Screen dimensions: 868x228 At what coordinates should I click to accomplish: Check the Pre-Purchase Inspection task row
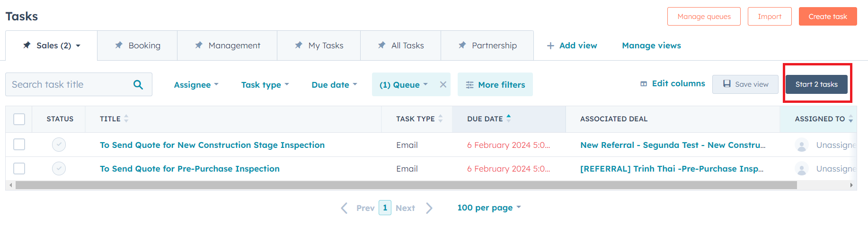click(19, 169)
